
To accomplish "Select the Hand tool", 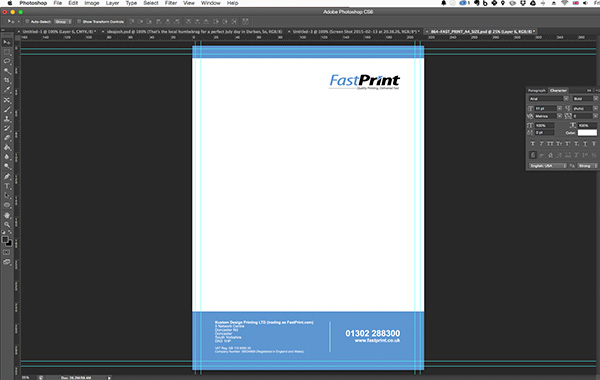I will coord(7,215).
